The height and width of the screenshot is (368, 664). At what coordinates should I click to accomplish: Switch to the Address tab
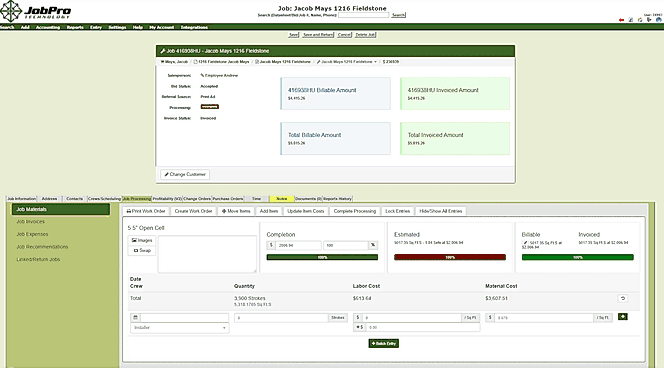point(50,199)
